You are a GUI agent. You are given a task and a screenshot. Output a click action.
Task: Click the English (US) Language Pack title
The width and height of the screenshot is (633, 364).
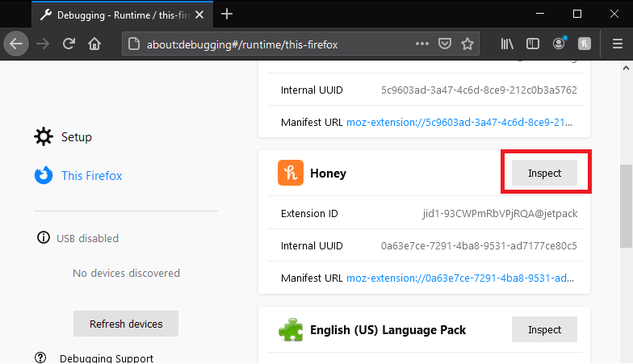(x=388, y=329)
